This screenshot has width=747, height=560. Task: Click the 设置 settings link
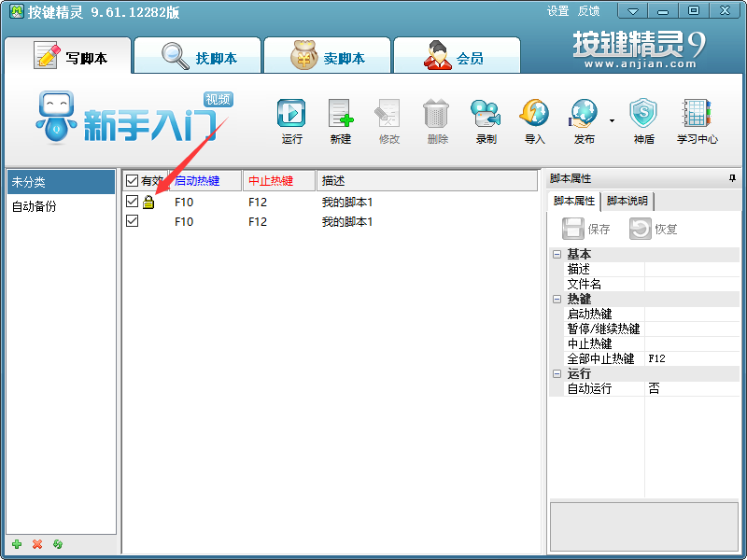coord(557,11)
